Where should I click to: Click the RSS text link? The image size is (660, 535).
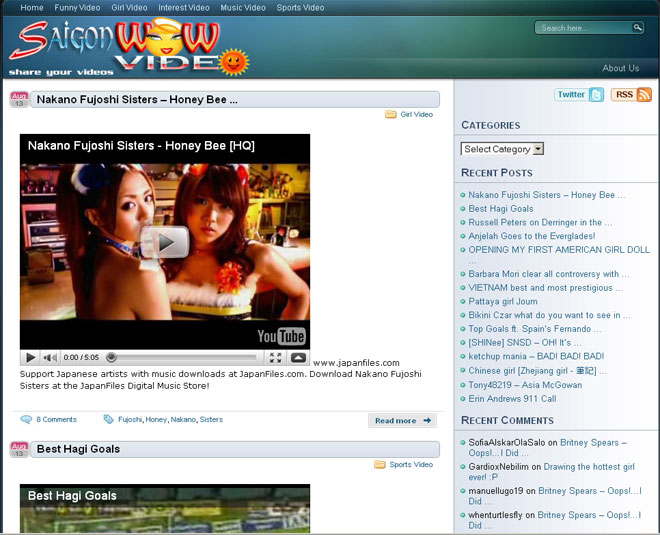tap(624, 94)
